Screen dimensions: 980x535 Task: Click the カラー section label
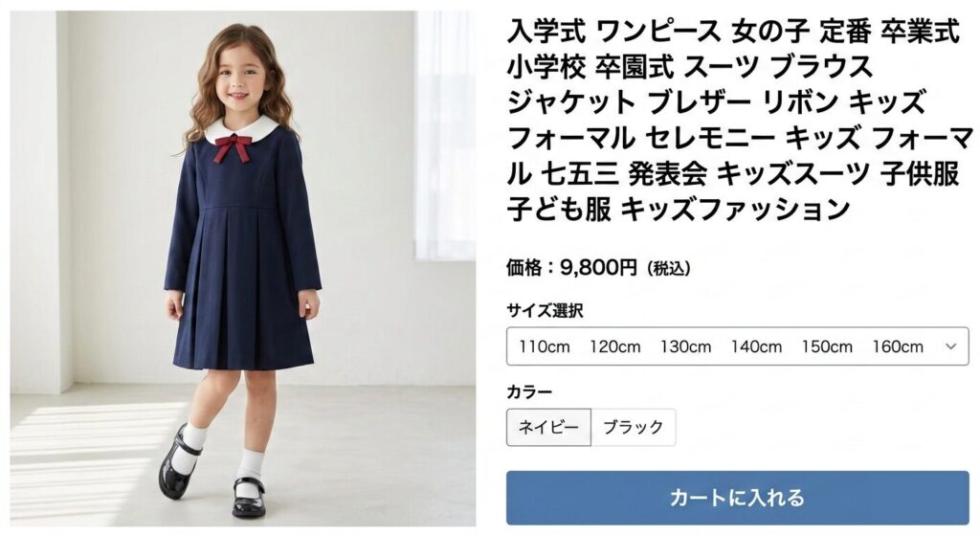(x=529, y=392)
